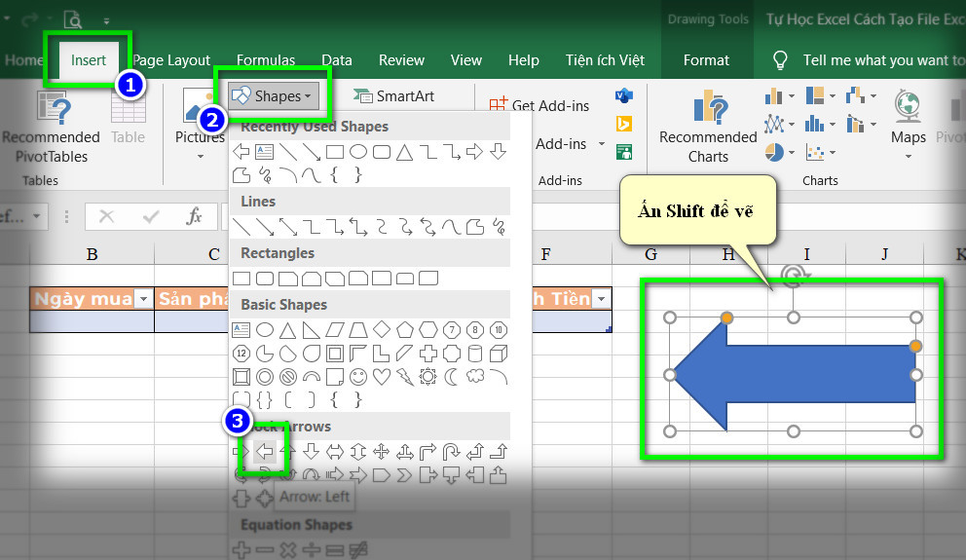Choose Dodecagon (12) in Basic Shapes
The width and height of the screenshot is (966, 560).
coord(241,354)
